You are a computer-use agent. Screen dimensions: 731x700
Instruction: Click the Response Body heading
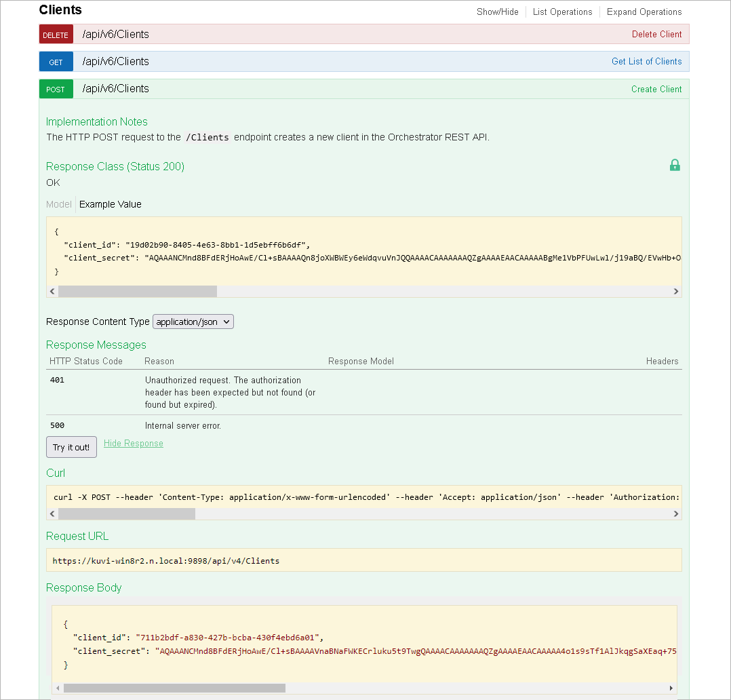pos(84,587)
